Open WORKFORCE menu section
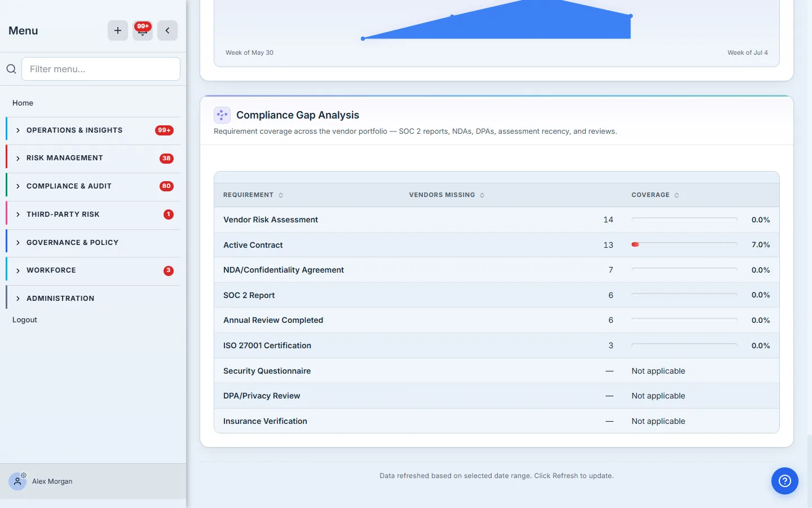The width and height of the screenshot is (812, 508). (x=51, y=270)
